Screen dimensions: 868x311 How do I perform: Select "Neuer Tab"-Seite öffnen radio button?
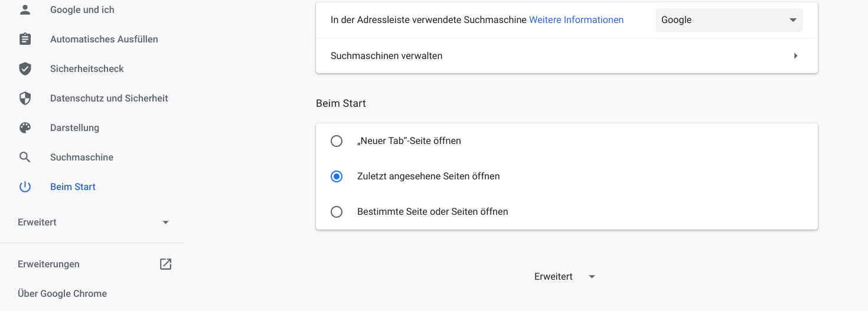[x=337, y=141]
